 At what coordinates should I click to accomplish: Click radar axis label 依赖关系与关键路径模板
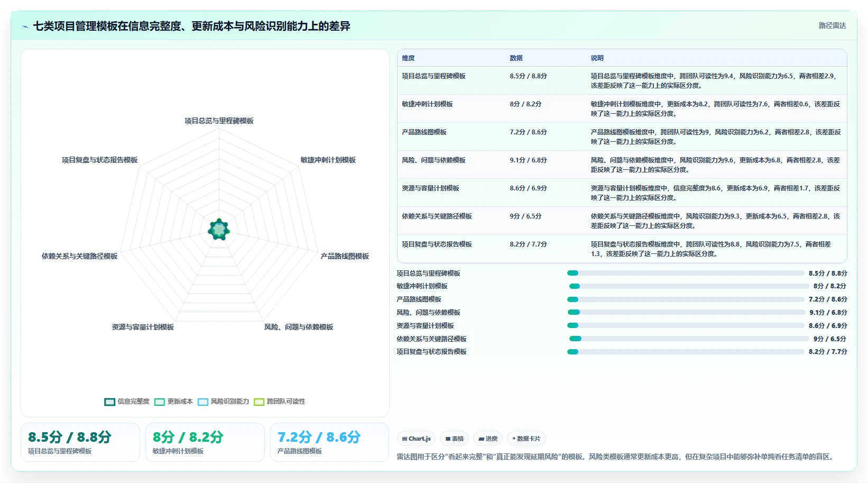point(80,256)
